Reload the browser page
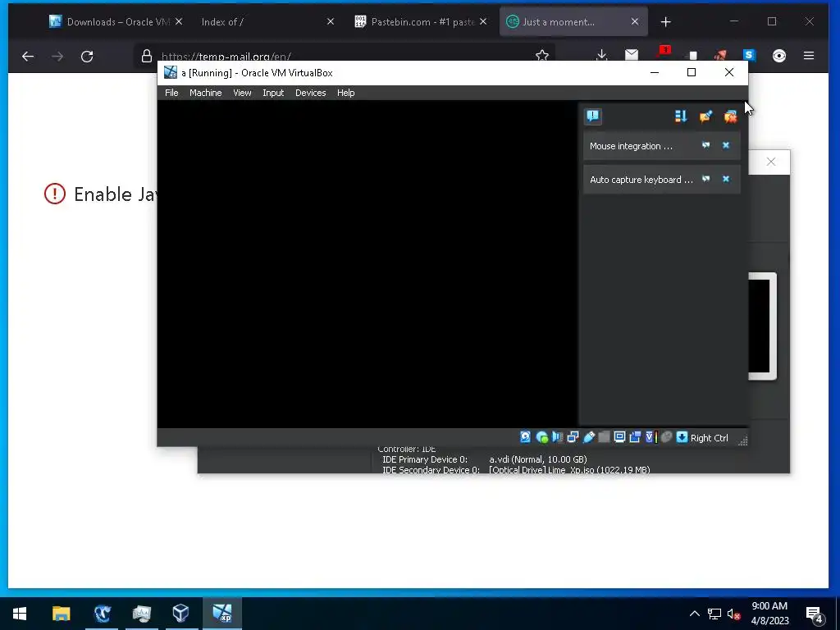The width and height of the screenshot is (840, 630). 87,57
